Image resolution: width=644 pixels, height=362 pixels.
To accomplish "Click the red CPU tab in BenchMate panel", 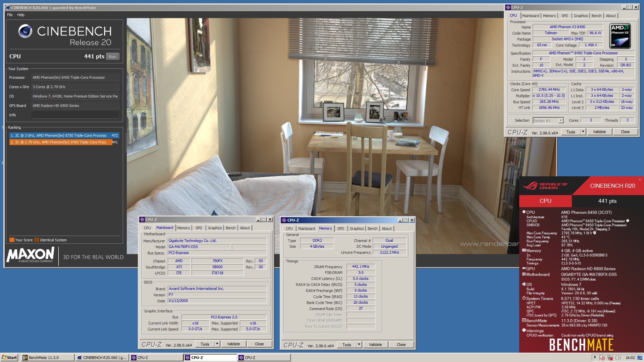I will click(545, 201).
